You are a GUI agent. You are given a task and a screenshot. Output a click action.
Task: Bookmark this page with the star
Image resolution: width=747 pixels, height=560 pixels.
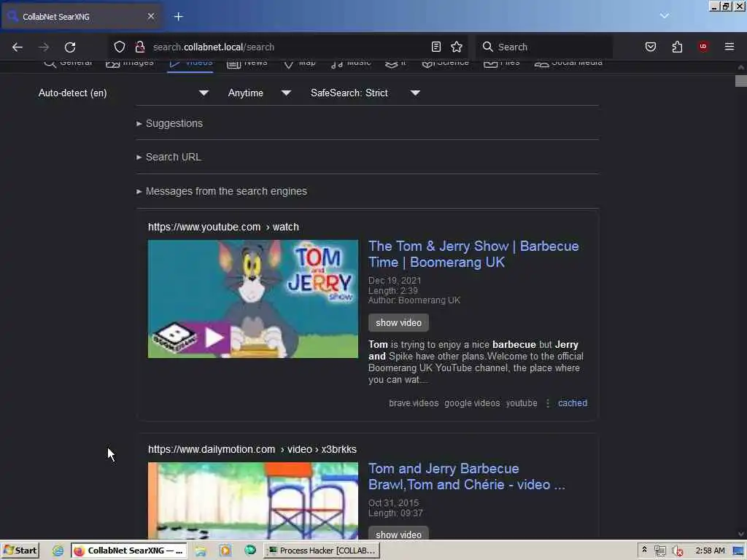[x=457, y=47]
